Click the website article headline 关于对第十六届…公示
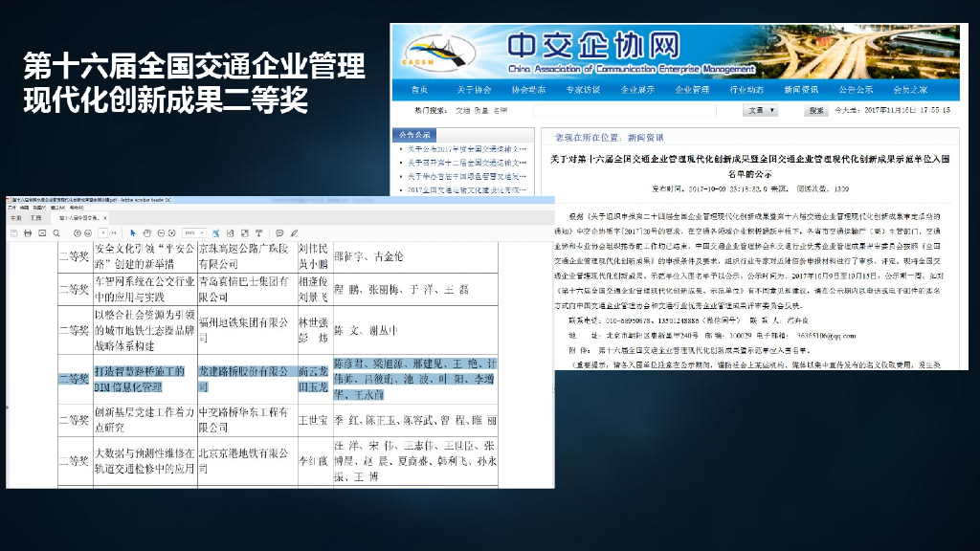Image resolution: width=980 pixels, height=551 pixels. click(750, 166)
